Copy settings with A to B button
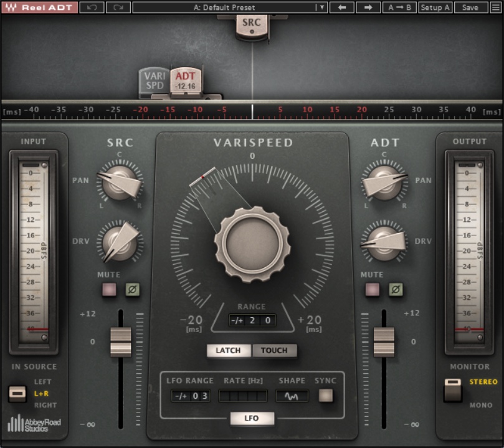 (x=399, y=7)
